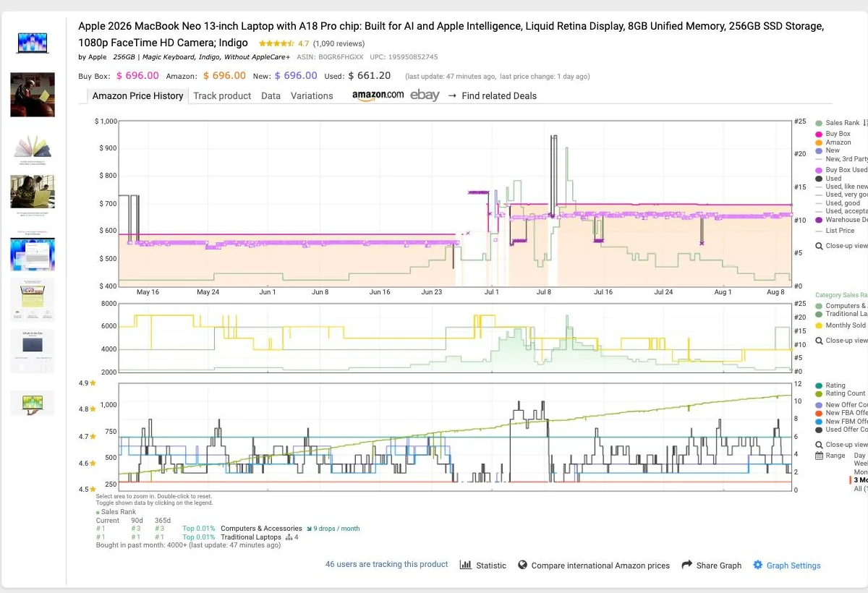The image size is (868, 593).
Task: Toggle the Rating Count legend entry
Action: click(841, 393)
